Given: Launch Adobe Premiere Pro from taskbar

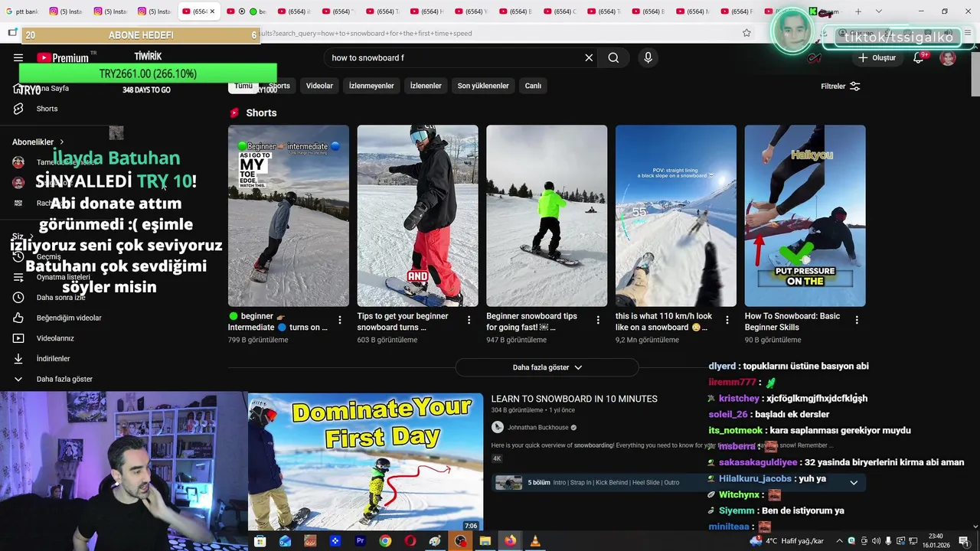Looking at the screenshot, I should 360,541.
